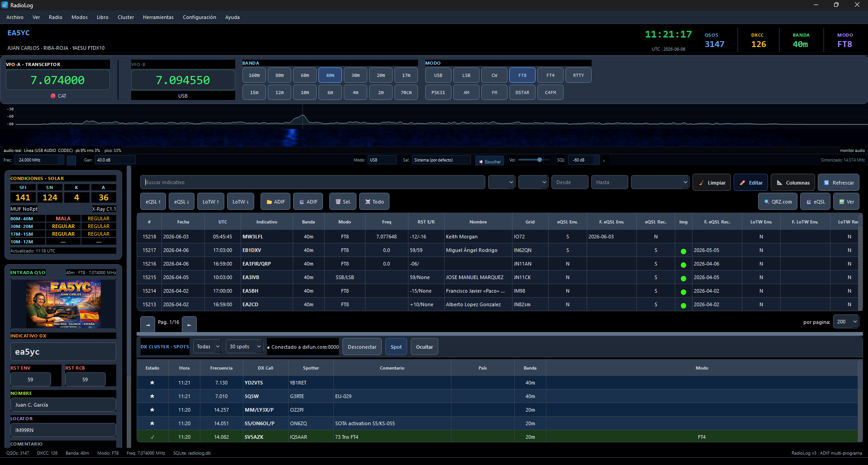The image size is (868, 465).
Task: Click the LoTW download button
Action: (241, 202)
